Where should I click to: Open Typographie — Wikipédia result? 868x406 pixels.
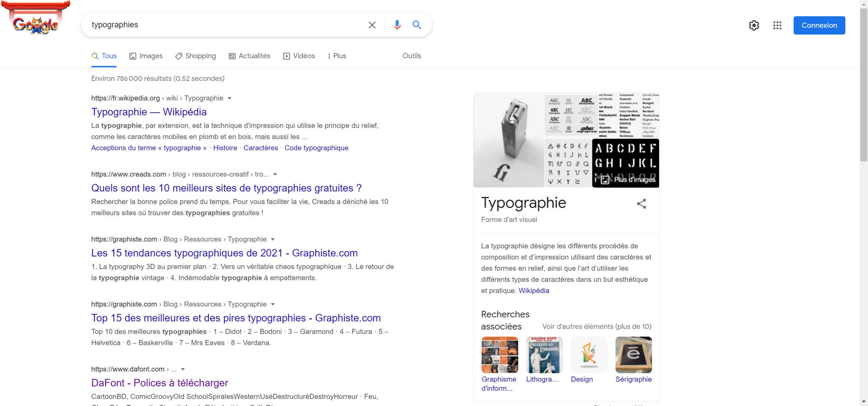point(149,112)
